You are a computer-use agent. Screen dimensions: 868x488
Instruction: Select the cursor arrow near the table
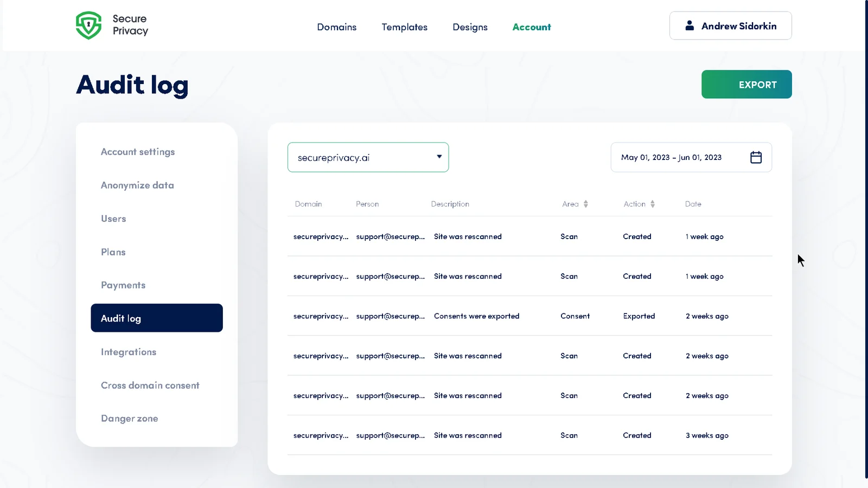click(x=801, y=260)
